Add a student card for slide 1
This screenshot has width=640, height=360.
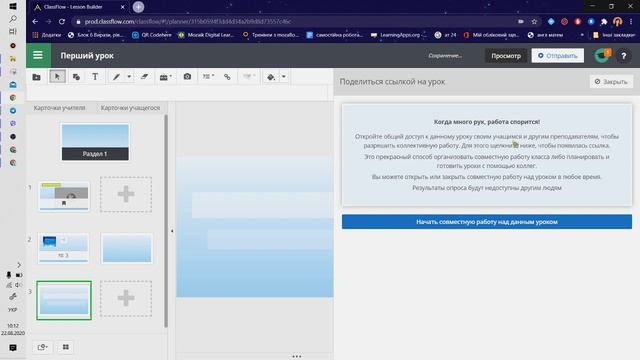pos(126,194)
